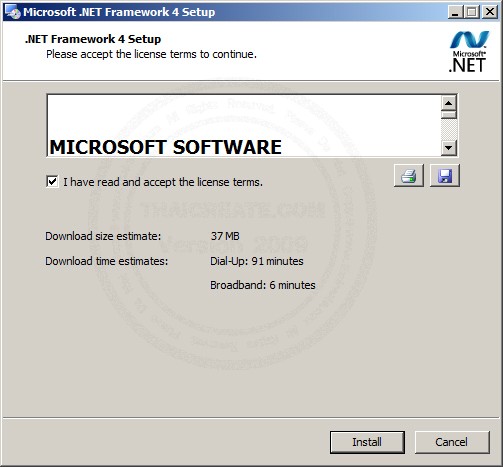Click 'I have read and accept' label text

pos(163,182)
